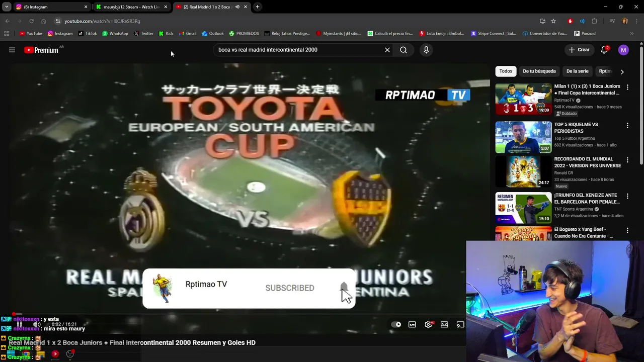Open Chrome three-dot menu
Image resolution: width=644 pixels, height=362 pixels.
636,21
